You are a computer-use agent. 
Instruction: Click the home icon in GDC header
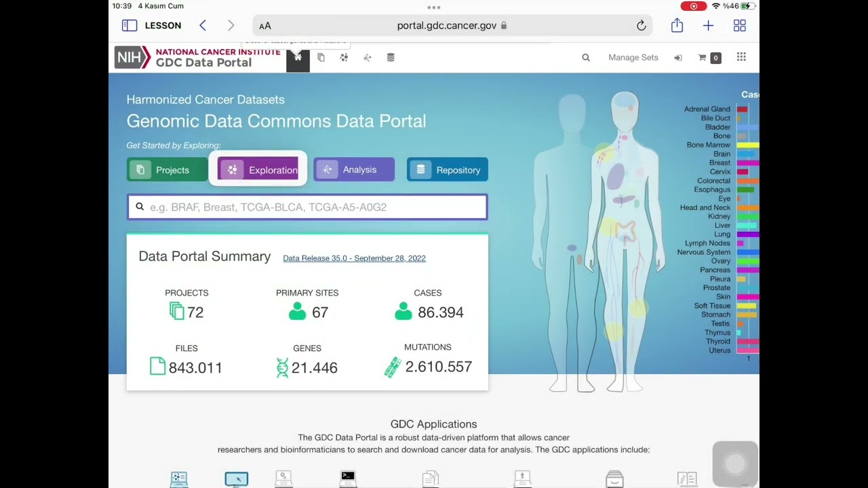point(298,58)
